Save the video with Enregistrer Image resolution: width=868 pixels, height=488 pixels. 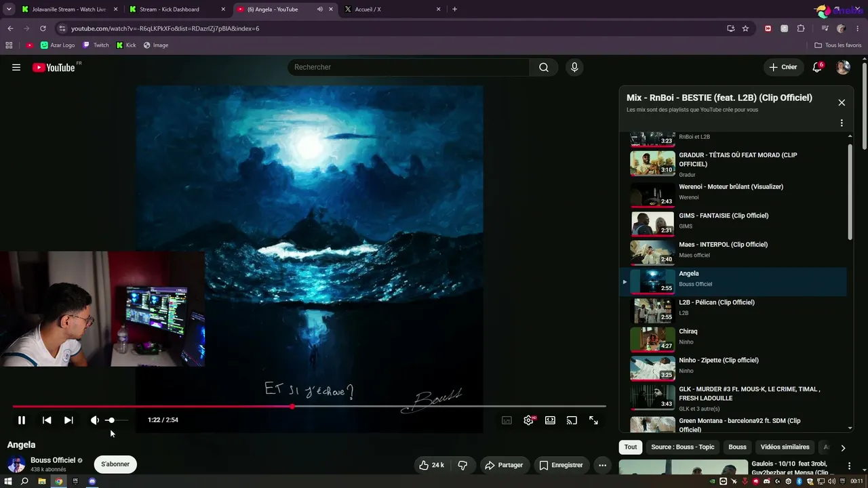coord(561,465)
